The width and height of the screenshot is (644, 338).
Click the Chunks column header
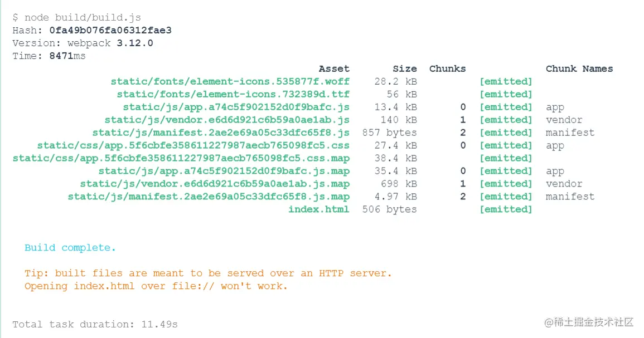coord(447,69)
